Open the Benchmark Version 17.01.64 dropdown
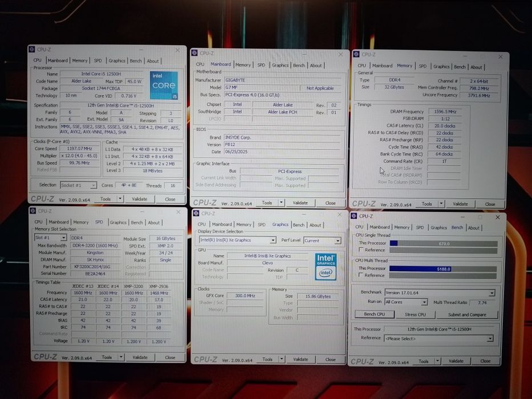532x399 pixels. click(440, 293)
